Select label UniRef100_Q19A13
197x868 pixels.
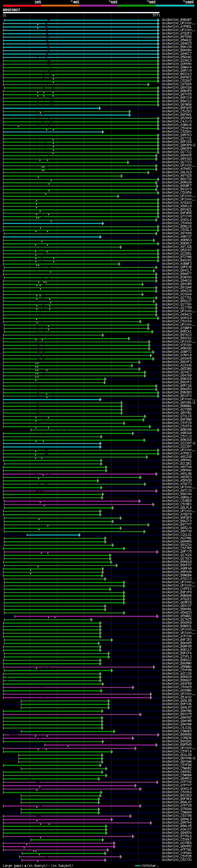coord(176,60)
